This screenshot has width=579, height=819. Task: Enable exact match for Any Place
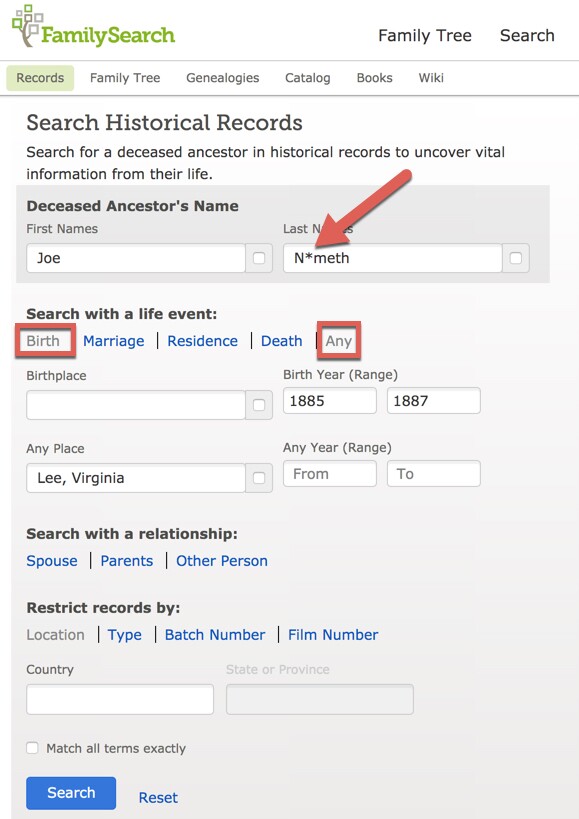click(259, 478)
